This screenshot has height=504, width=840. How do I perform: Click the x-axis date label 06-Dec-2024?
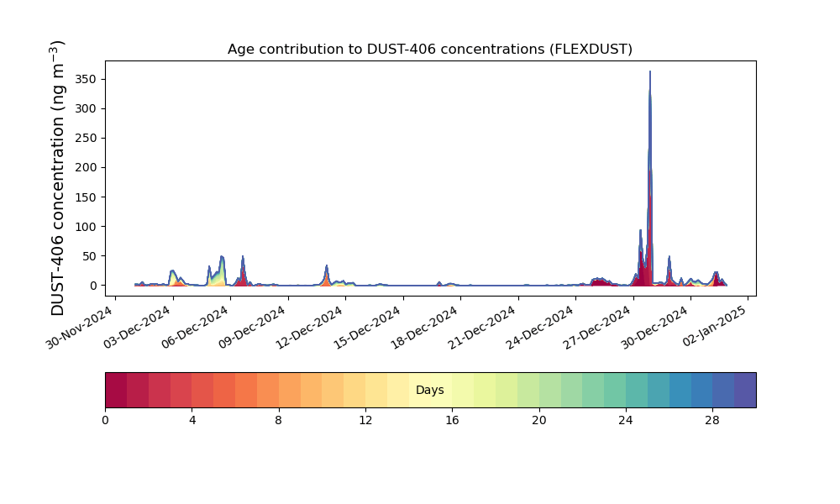[x=194, y=327]
